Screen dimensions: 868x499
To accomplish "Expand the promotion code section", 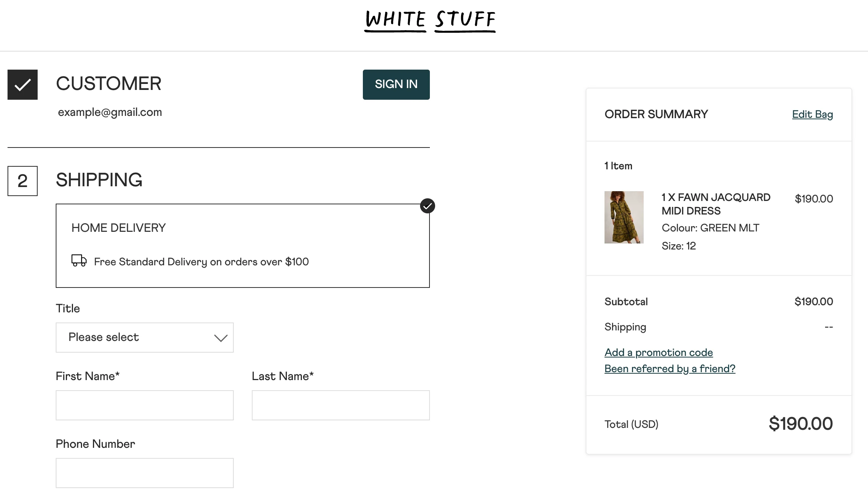I will pyautogui.click(x=659, y=353).
